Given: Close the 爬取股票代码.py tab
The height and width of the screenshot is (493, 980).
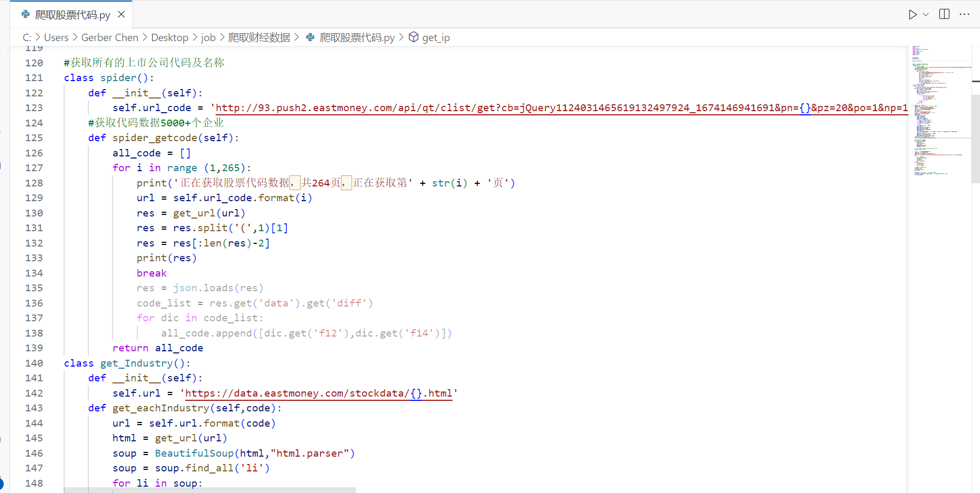Looking at the screenshot, I should click(x=121, y=14).
